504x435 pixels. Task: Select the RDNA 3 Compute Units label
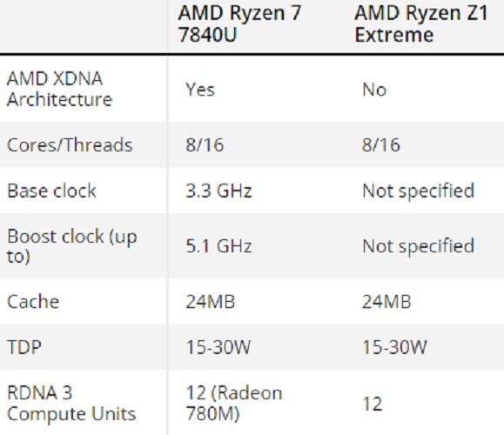tap(71, 403)
